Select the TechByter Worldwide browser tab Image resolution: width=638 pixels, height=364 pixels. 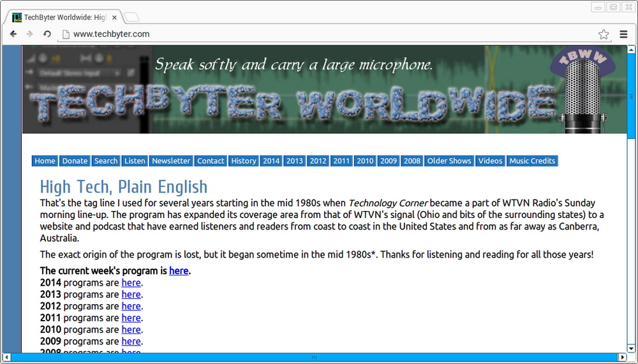point(63,17)
